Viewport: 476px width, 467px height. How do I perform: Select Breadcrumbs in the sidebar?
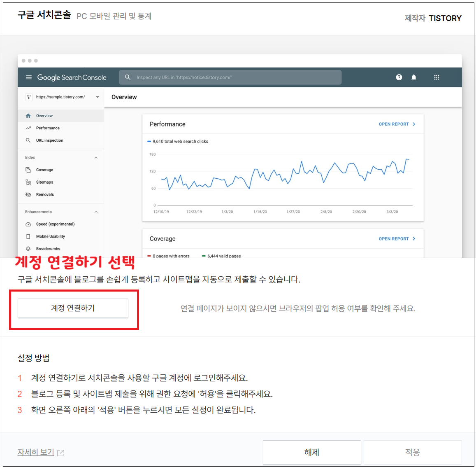click(x=61, y=249)
